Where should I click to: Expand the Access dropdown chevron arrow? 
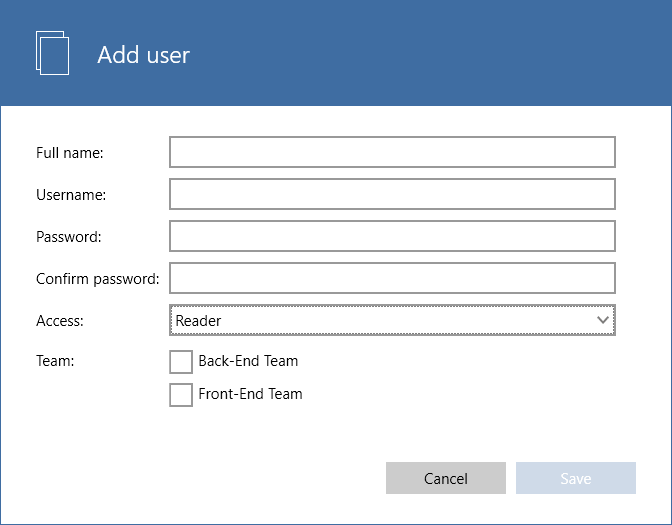coord(603,320)
